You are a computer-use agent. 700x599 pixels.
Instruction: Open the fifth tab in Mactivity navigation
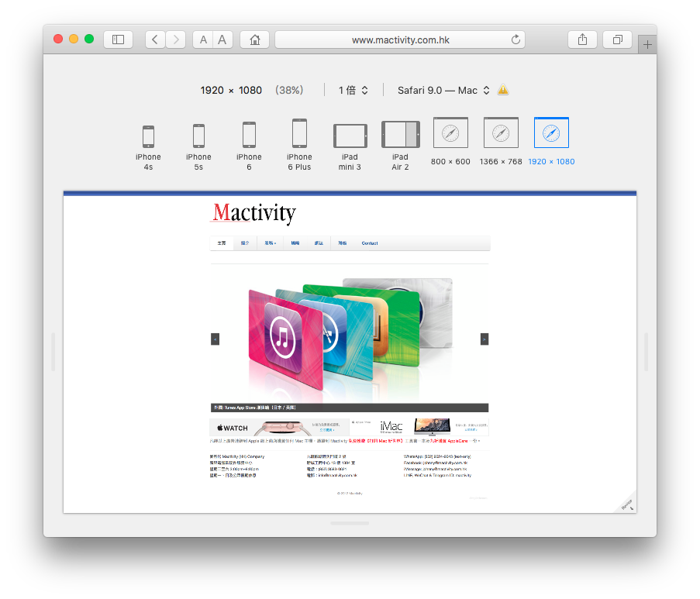319,243
